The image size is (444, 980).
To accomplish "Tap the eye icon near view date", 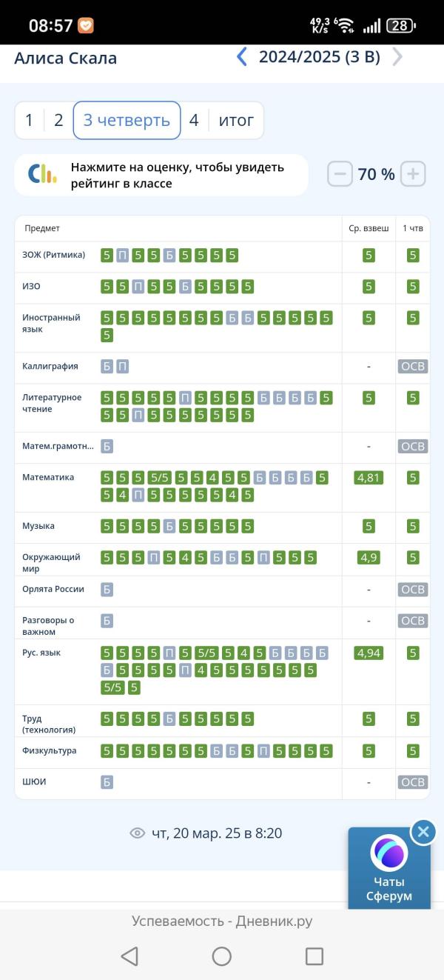I will pyautogui.click(x=137, y=833).
